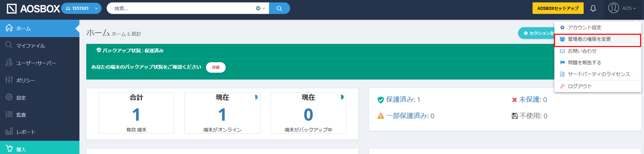Click the orange warning 一部保護済み icon

(381, 116)
